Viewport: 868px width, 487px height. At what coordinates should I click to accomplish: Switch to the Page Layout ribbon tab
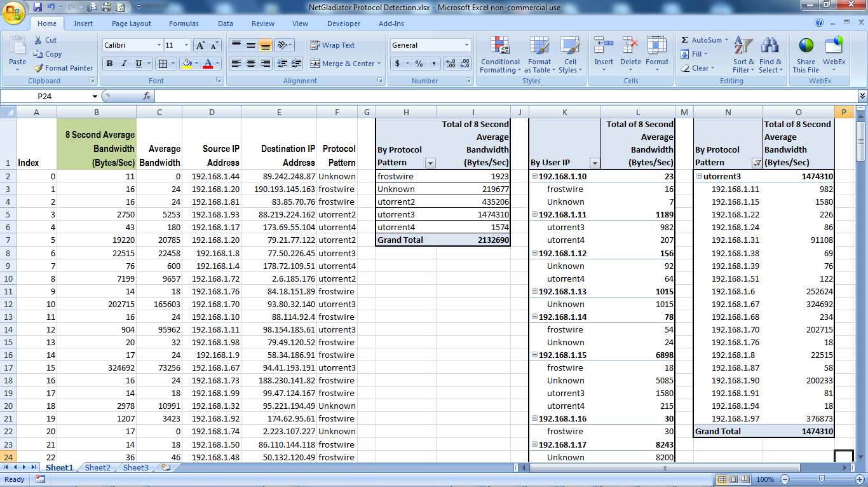pyautogui.click(x=132, y=24)
